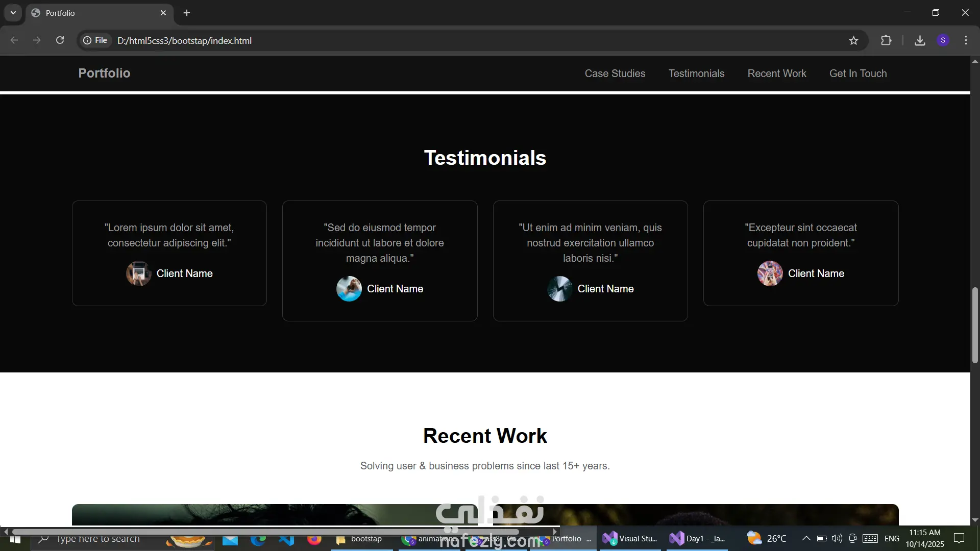Expand the tab search dropdown arrow
Screen dimensions: 980x551
13,13
